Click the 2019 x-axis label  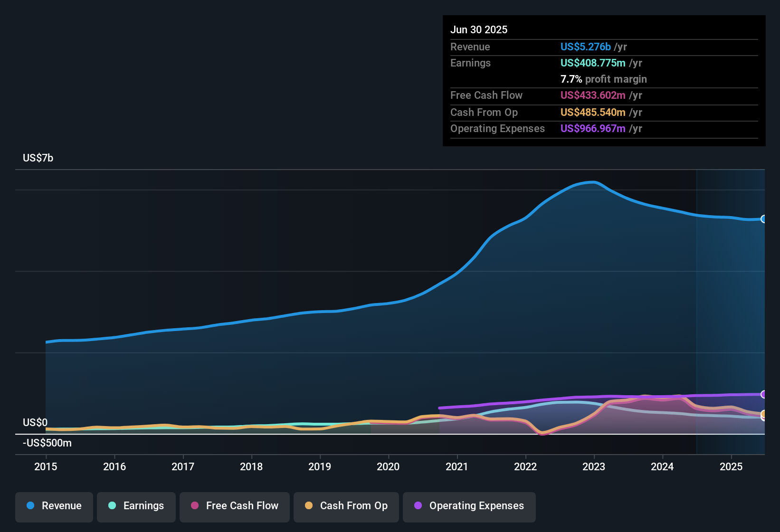click(x=320, y=467)
